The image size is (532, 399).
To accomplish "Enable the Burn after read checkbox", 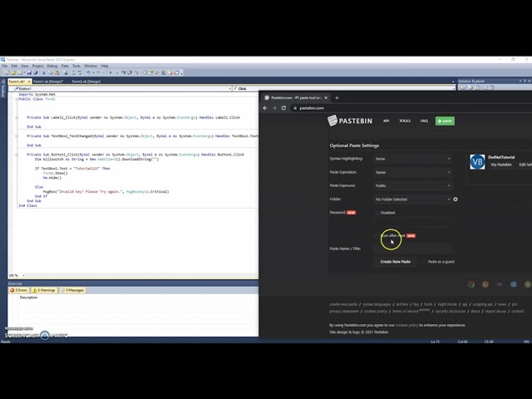I will 377,235.
